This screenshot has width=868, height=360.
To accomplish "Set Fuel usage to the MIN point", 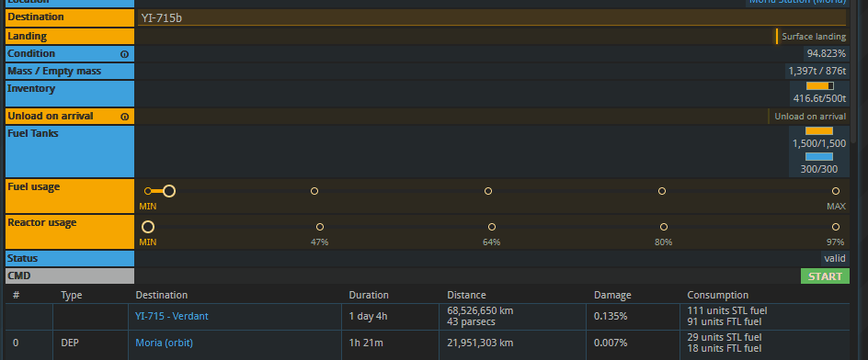I will 148,191.
